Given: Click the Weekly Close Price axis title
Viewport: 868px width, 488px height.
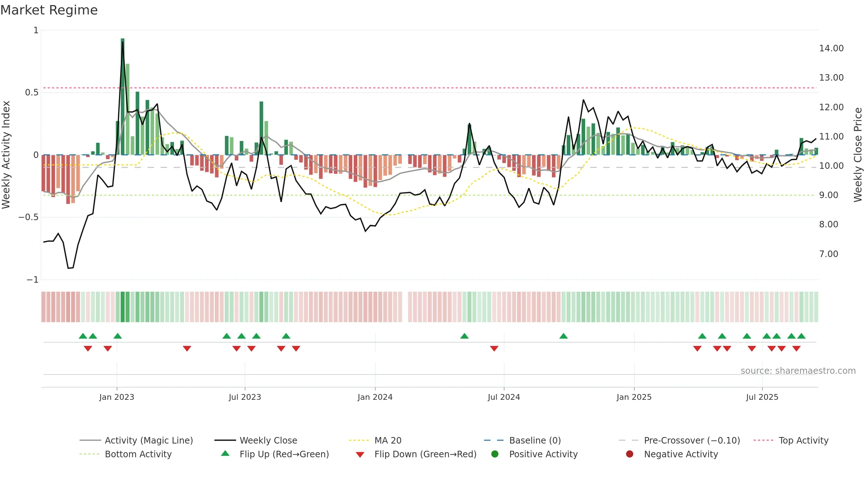Looking at the screenshot, I should [x=858, y=155].
